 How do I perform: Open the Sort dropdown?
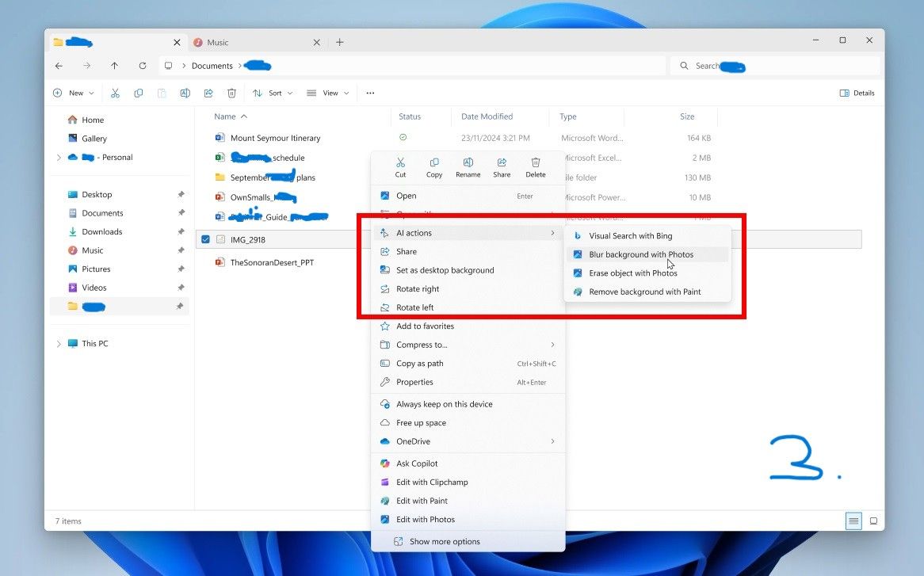(273, 93)
